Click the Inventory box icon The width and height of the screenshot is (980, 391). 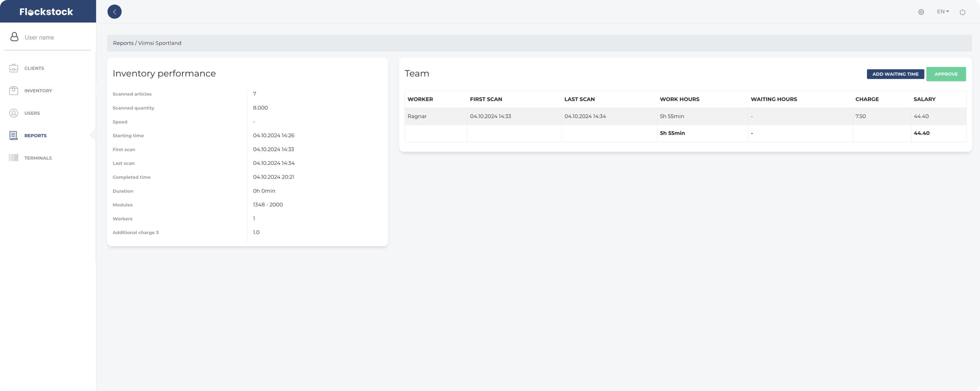(x=14, y=91)
